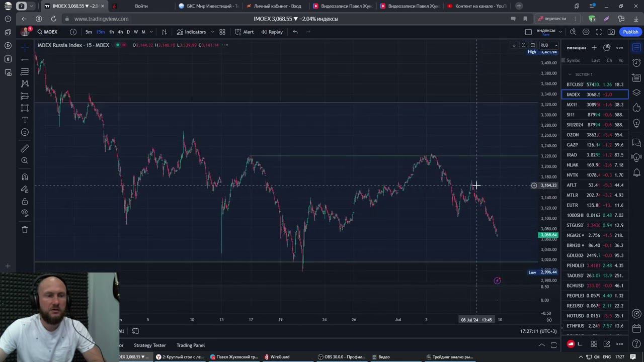The height and width of the screenshot is (362, 644).
Task: Select the trend line drawing tool
Action: [25, 59]
